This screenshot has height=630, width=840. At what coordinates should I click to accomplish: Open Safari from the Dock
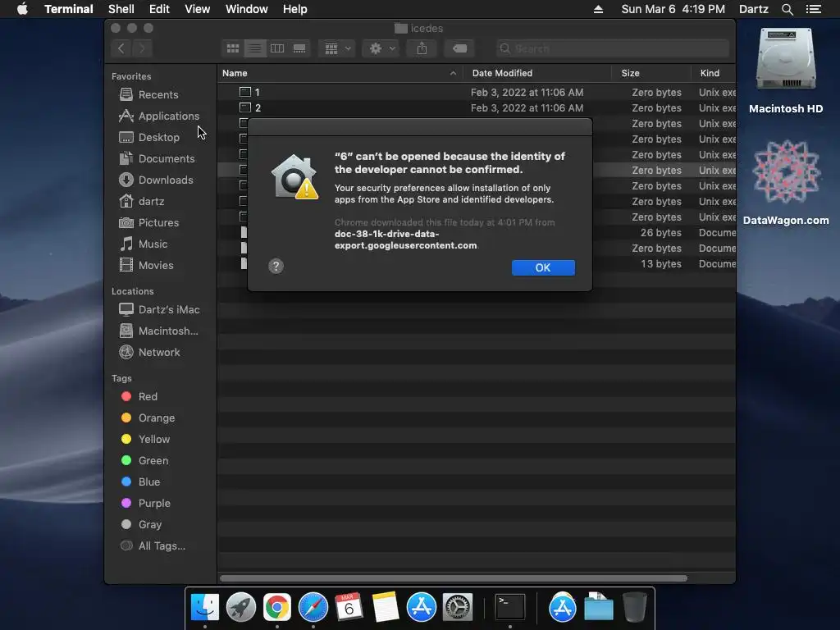point(313,608)
